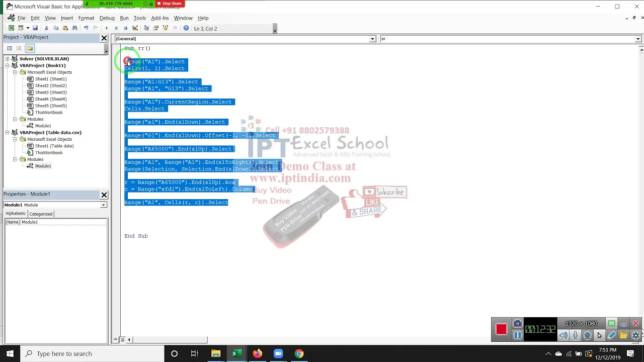Viewport: 644px width, 362px height.
Task: Open the Module1 object dropdown in Properties
Action: pos(103,205)
